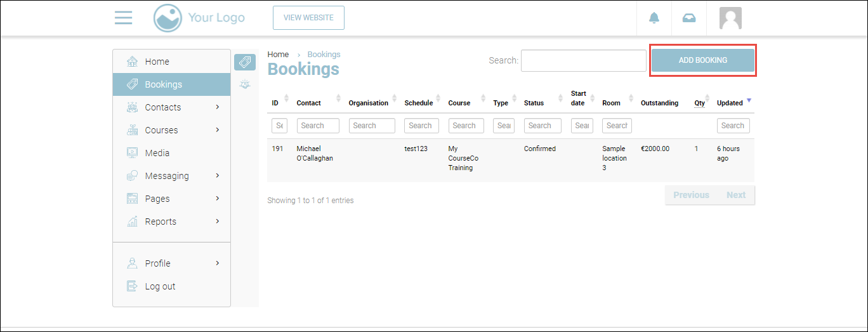Focus the main Search input field
Screen dimensions: 868x332
[583, 61]
